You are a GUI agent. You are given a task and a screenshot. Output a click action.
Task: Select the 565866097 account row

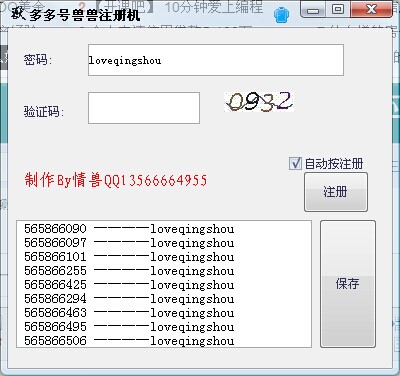point(129,243)
